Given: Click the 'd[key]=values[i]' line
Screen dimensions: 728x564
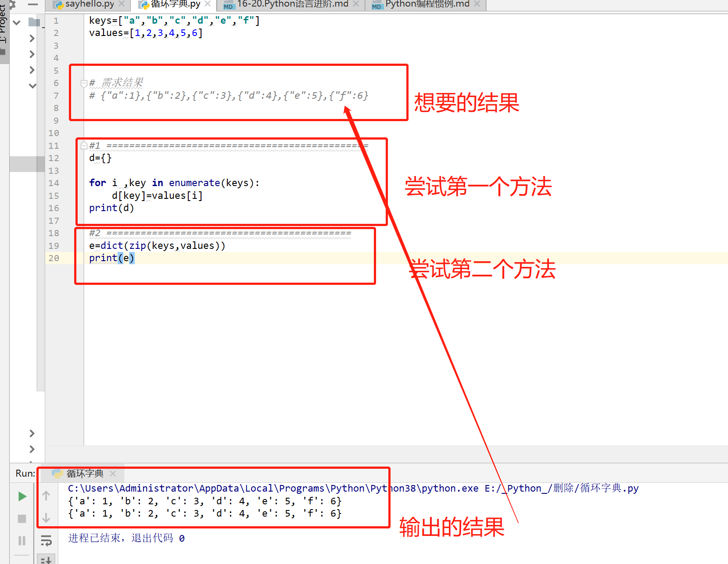Looking at the screenshot, I should [x=157, y=196].
